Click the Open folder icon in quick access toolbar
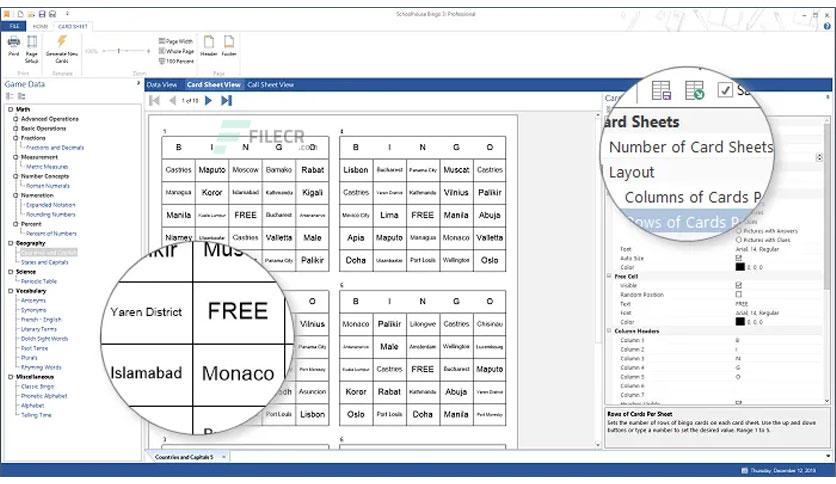836x484 pixels. (31, 14)
